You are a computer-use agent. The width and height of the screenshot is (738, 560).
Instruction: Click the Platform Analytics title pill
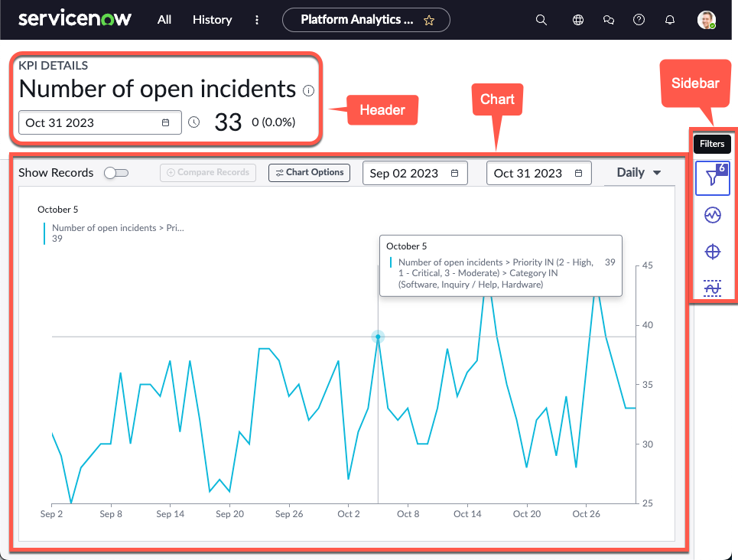point(366,20)
